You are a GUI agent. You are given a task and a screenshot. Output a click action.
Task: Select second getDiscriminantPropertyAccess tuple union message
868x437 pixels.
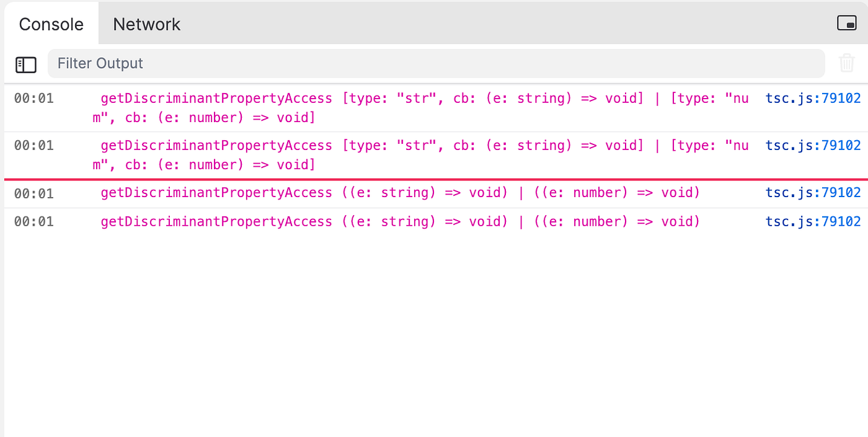coord(422,155)
